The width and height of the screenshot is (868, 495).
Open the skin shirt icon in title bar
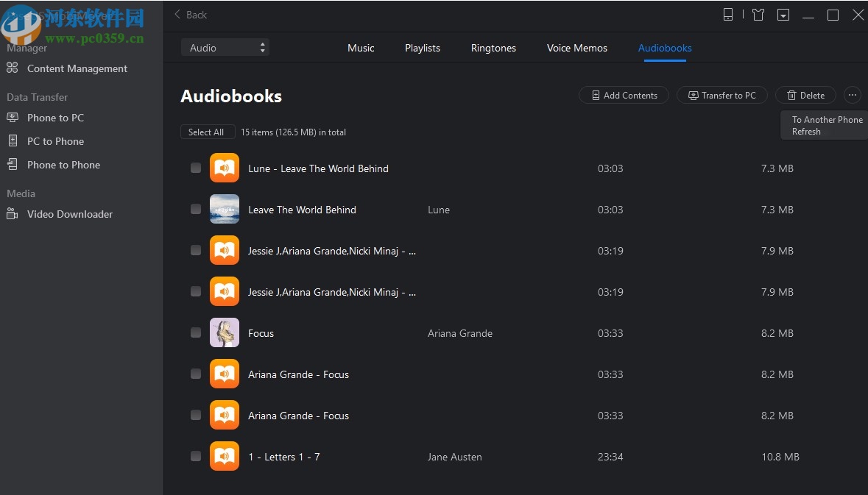tap(758, 15)
